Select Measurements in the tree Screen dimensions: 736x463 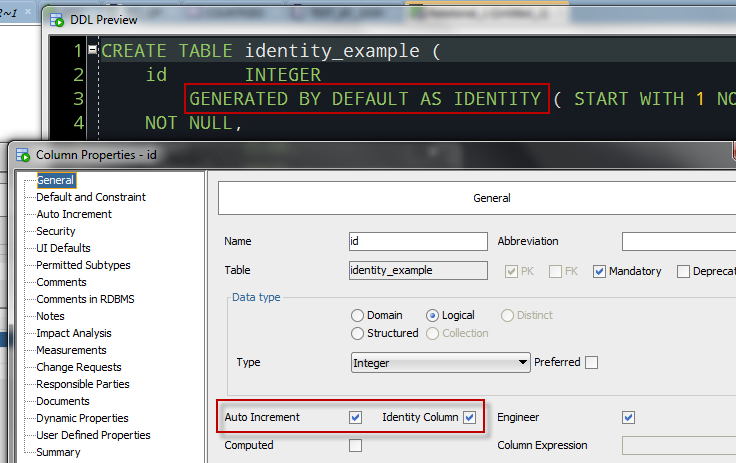pyautogui.click(x=71, y=350)
